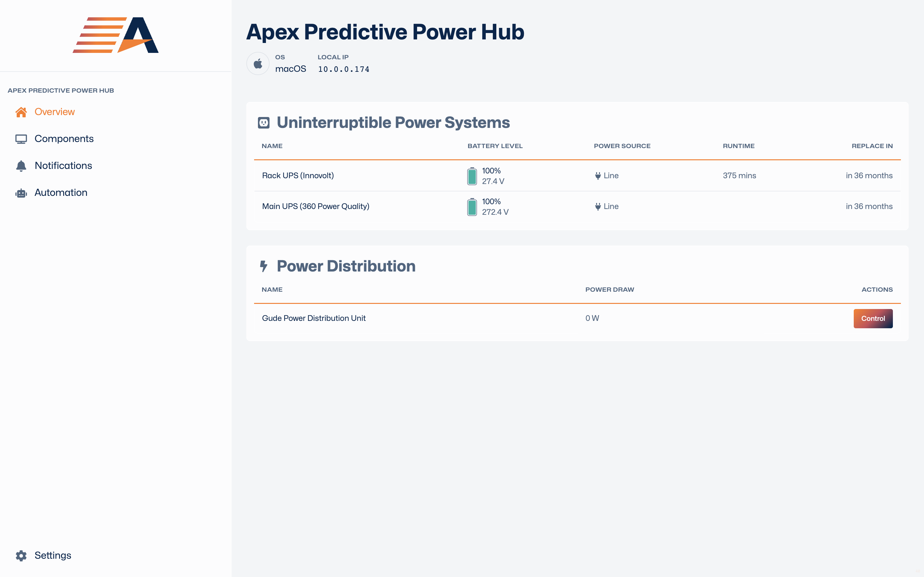924x577 pixels.
Task: Click the Uninterruptible Power Systems outlet icon
Action: click(264, 123)
